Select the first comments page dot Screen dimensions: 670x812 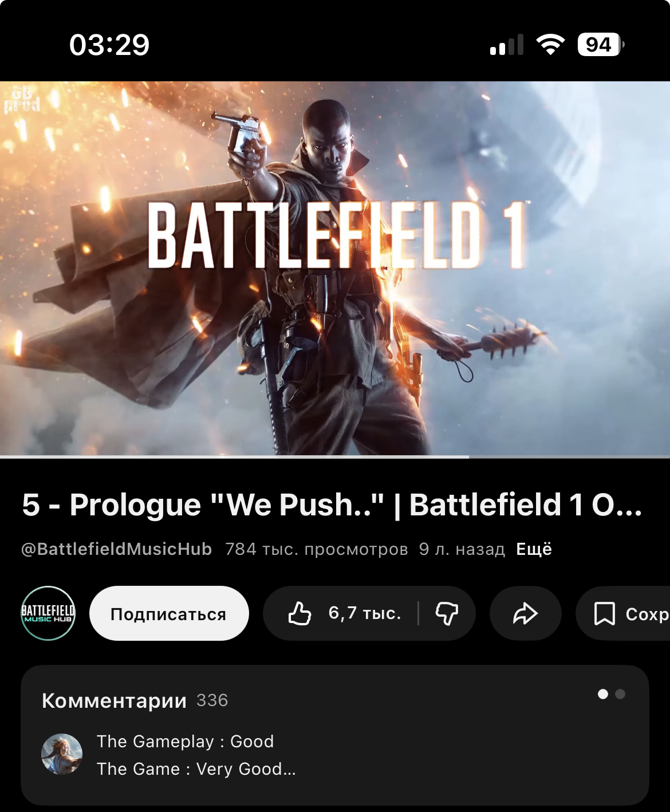coord(603,694)
